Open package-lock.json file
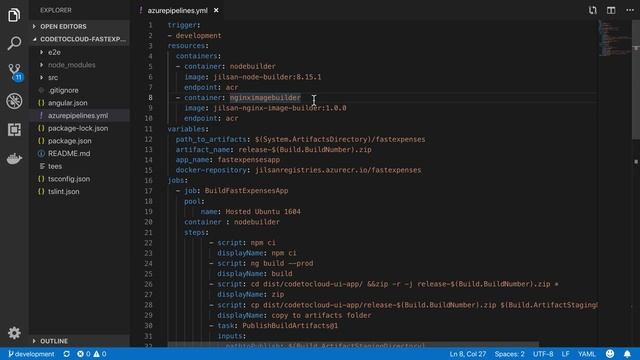This screenshot has height=360, width=640. (80, 128)
